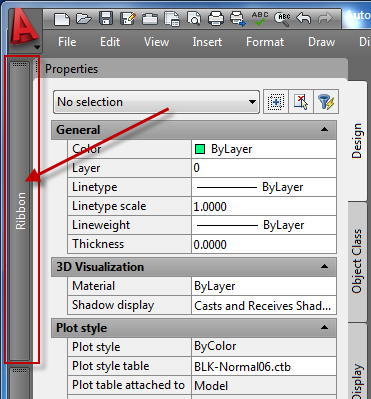
Task: Collapse the General section
Action: pos(324,129)
